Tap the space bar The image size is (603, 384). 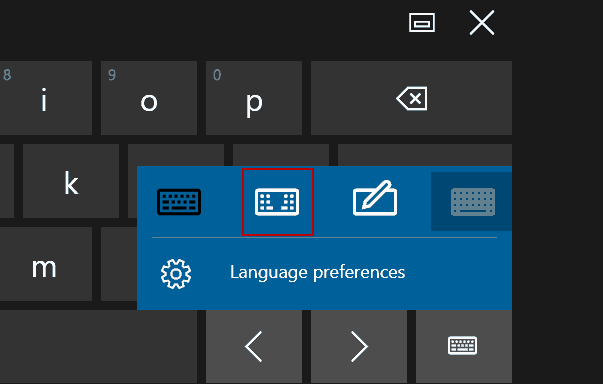click(98, 347)
